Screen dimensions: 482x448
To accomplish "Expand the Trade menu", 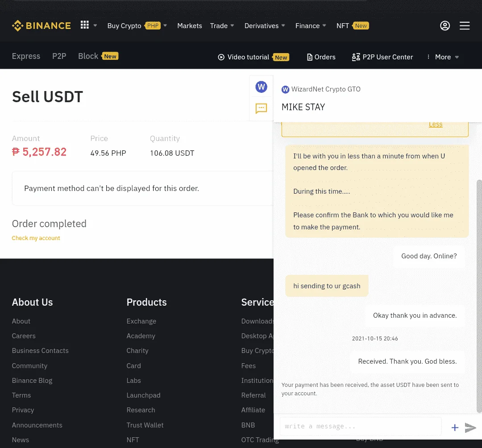I will point(222,26).
